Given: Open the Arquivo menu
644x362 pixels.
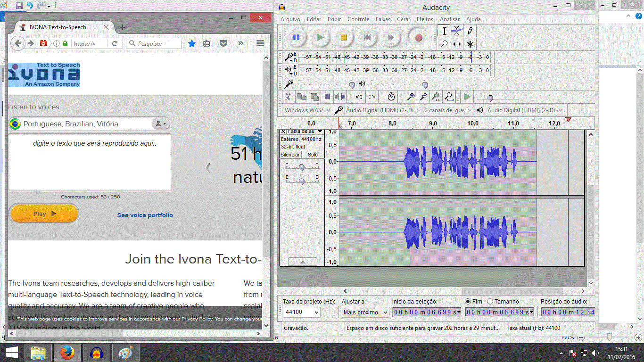Looking at the screenshot, I should (x=290, y=19).
